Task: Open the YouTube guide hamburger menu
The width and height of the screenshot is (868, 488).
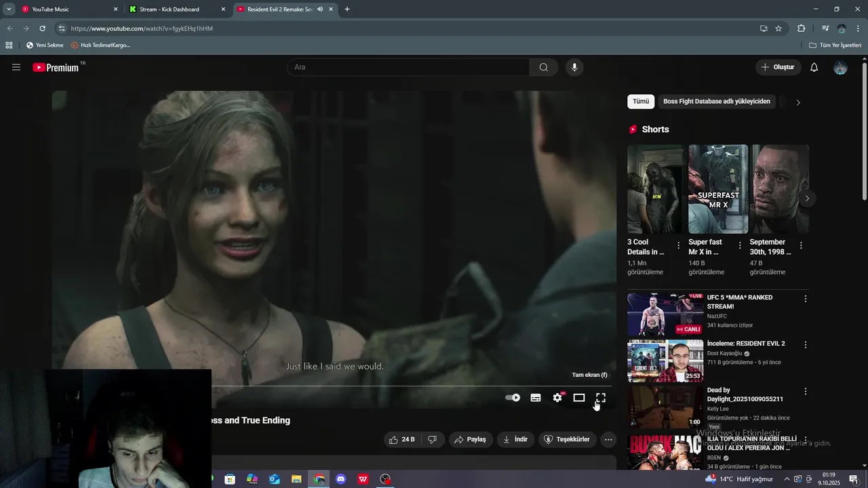Action: coord(16,67)
